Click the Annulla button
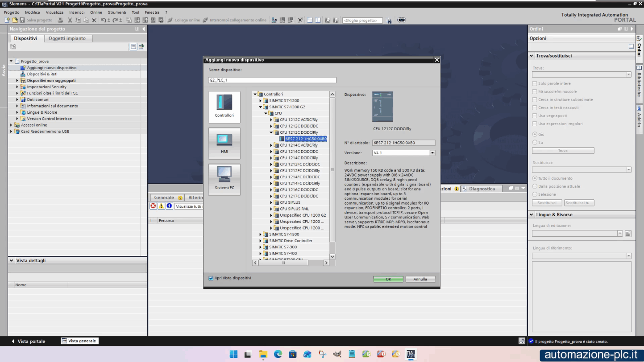Viewport: 644px width, 362px height. pos(420,279)
